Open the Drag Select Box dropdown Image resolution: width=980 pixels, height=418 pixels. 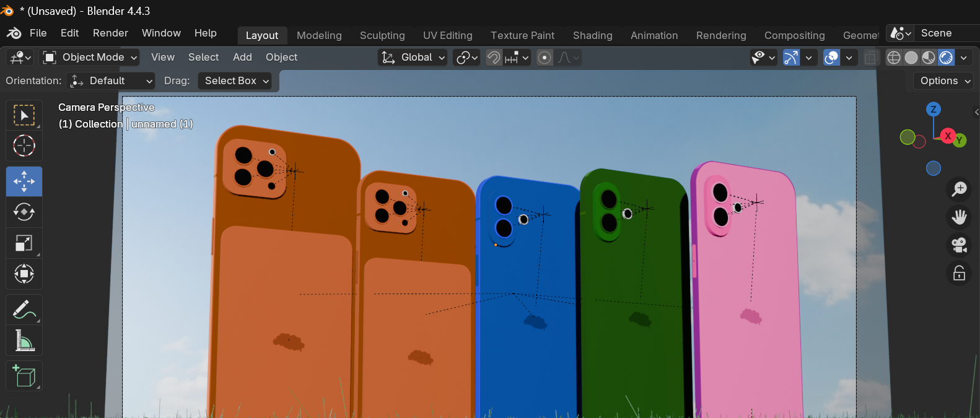[x=235, y=81]
